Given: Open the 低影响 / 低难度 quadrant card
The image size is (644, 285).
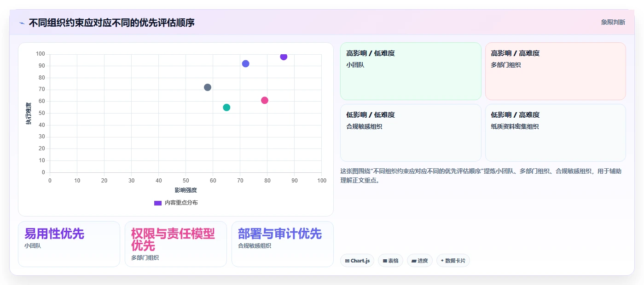Looking at the screenshot, I should coord(411,133).
